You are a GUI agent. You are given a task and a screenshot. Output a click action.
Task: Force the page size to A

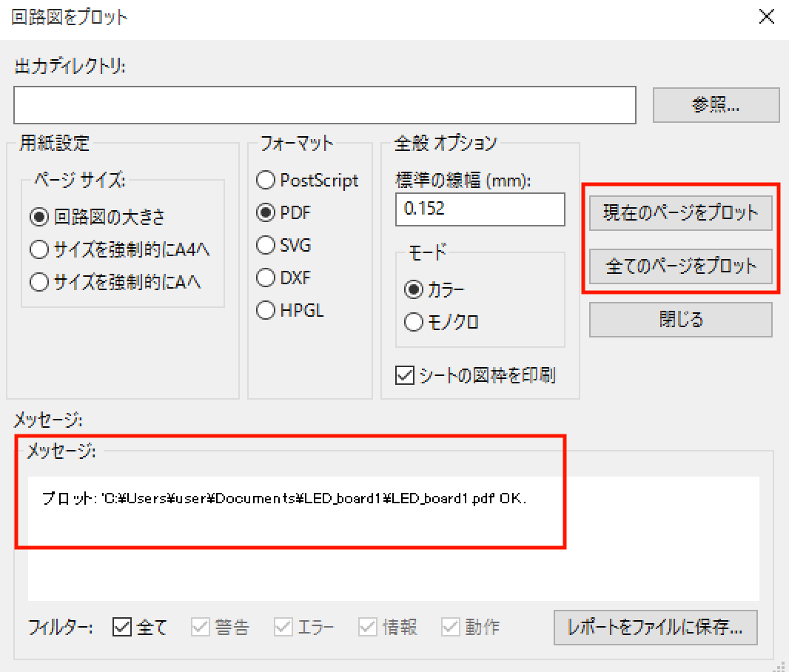tap(38, 282)
